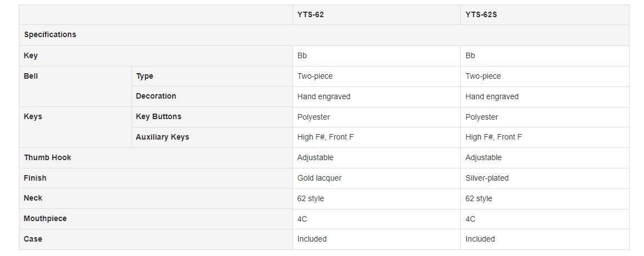Click the Finish row label
644x256 pixels.
(x=35, y=178)
